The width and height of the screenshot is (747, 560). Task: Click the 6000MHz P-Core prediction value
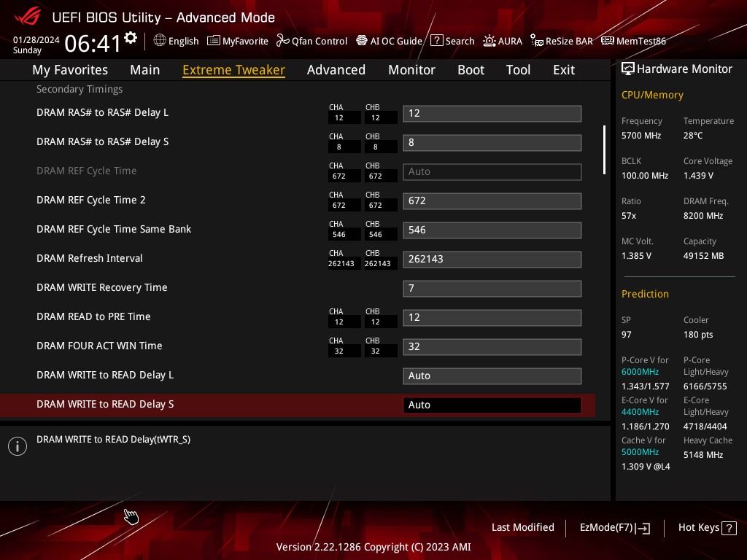point(640,372)
